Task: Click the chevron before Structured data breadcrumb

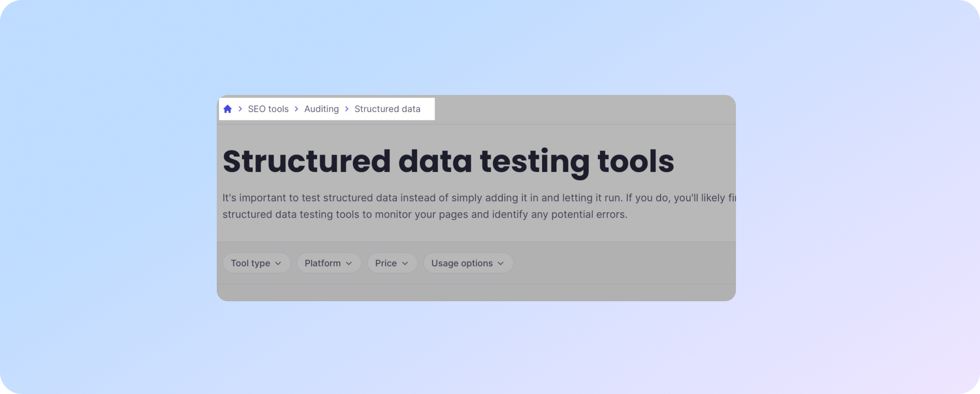Action: (347, 109)
